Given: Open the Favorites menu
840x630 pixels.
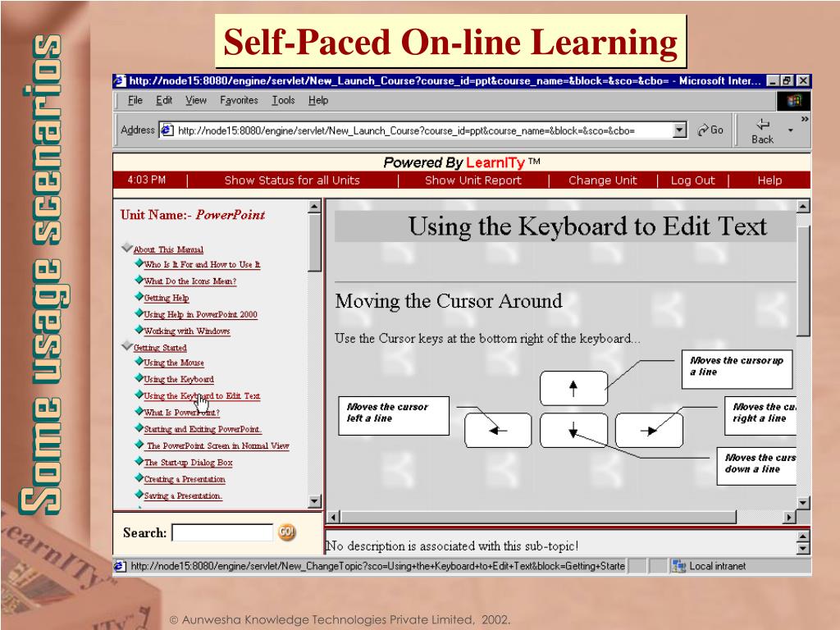Looking at the screenshot, I should 239,100.
